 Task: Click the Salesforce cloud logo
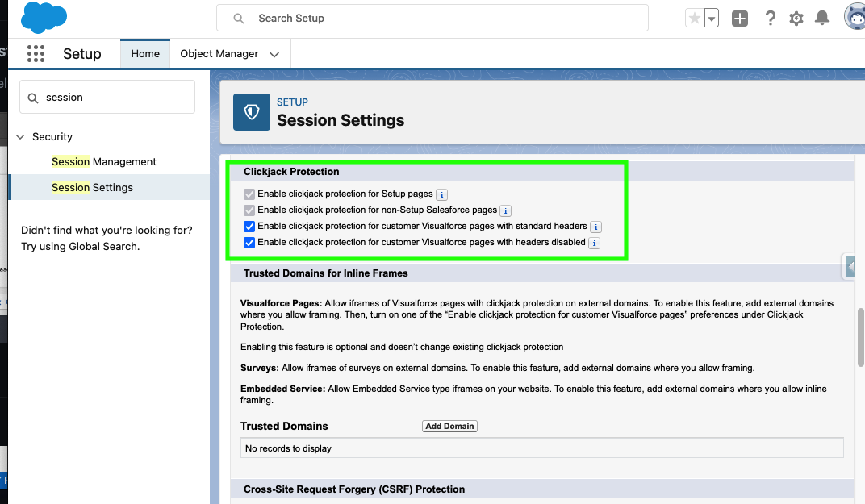tap(44, 18)
